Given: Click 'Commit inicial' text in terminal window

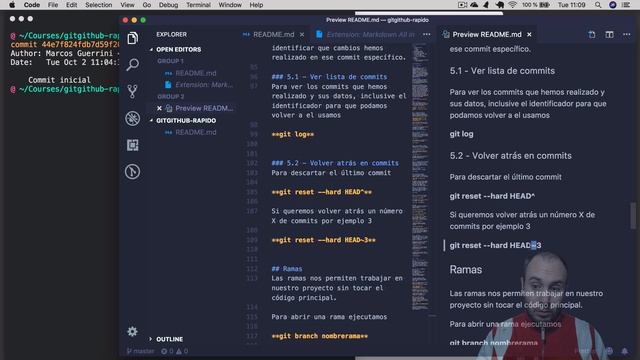Looking at the screenshot, I should [59, 80].
